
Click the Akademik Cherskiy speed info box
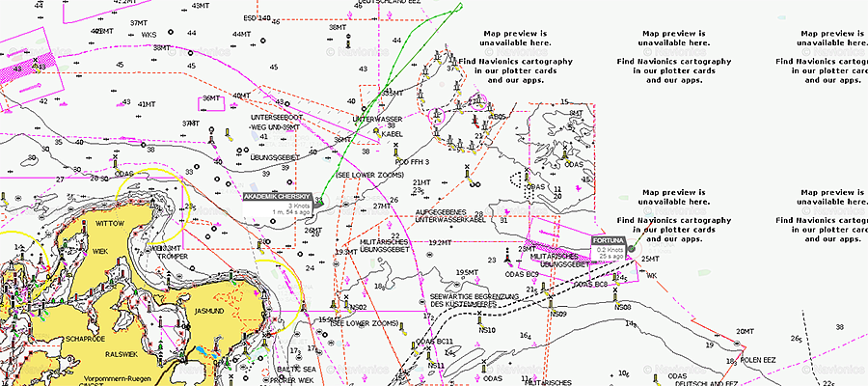[x=278, y=208]
